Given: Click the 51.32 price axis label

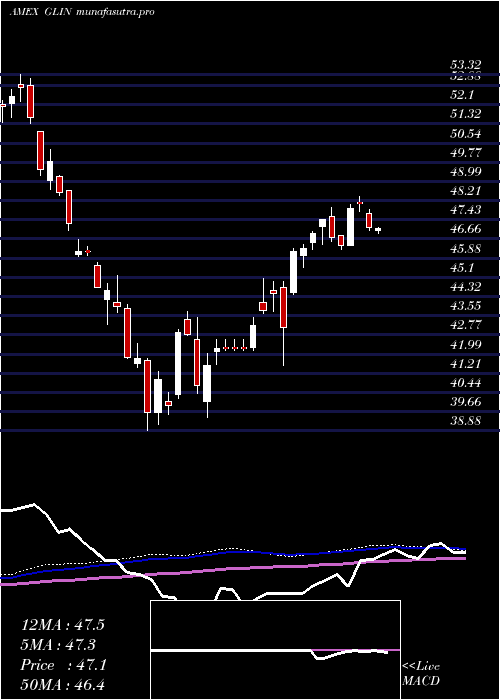Looking at the screenshot, I should click(465, 114).
